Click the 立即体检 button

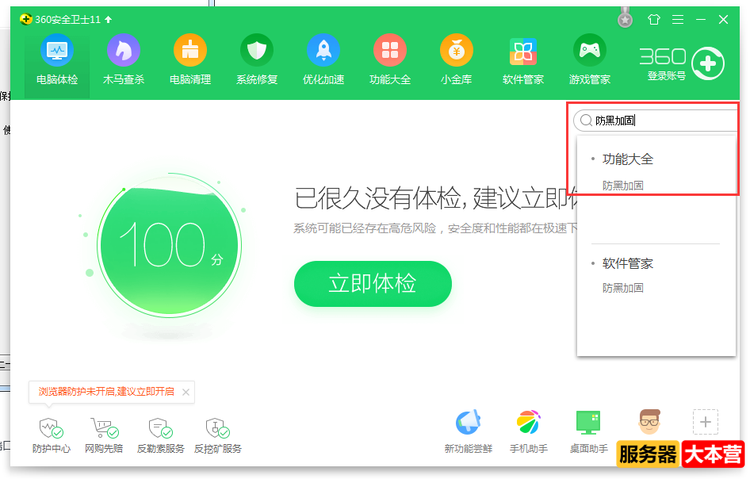tap(373, 284)
